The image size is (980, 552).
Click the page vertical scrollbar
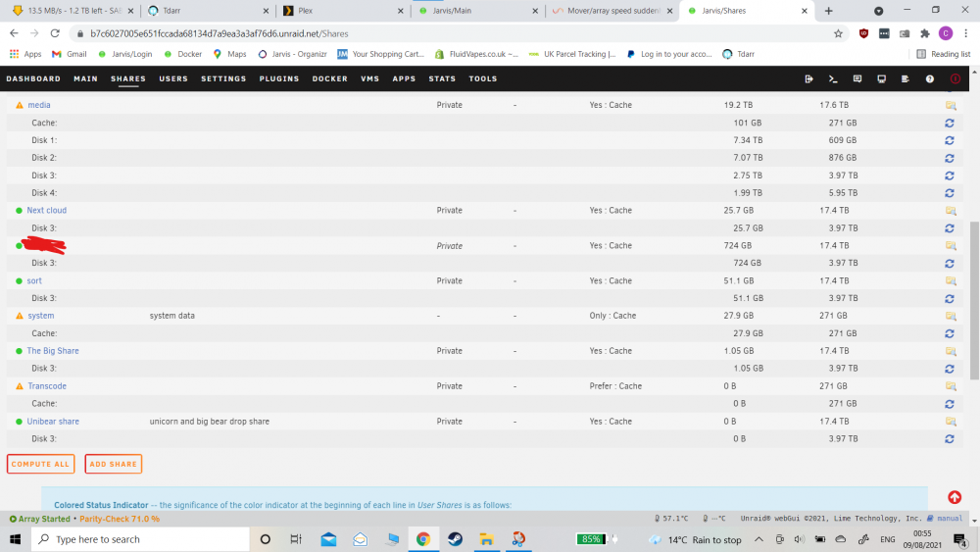974,300
